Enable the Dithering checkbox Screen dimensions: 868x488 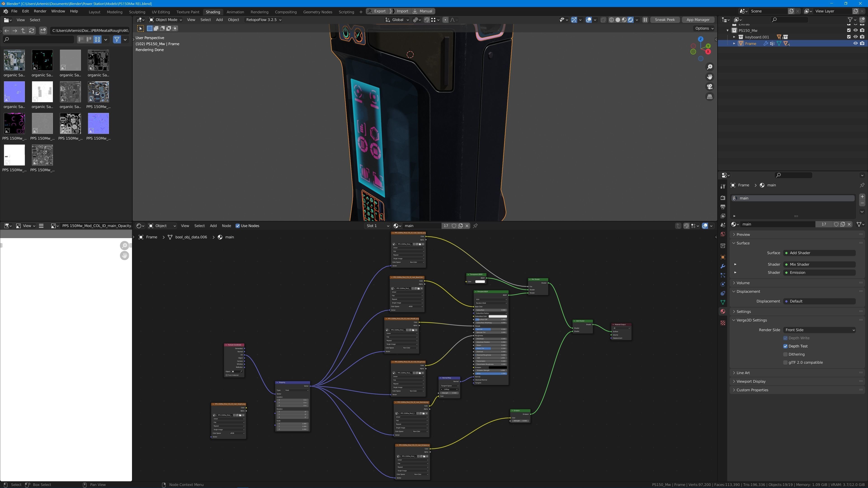[x=785, y=354]
